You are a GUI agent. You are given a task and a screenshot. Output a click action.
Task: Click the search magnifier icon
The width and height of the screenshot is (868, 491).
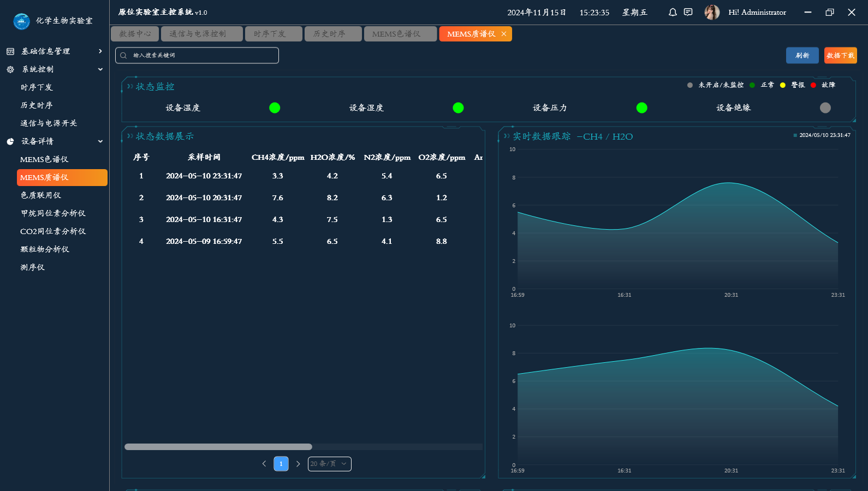[x=123, y=55]
